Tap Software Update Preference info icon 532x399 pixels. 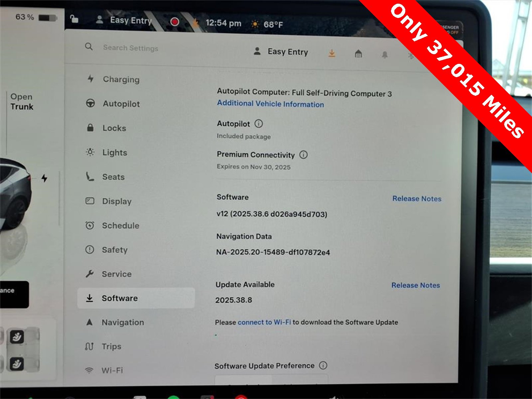pos(323,365)
